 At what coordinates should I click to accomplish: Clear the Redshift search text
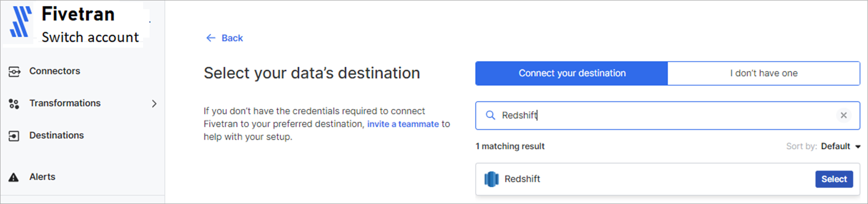[844, 115]
